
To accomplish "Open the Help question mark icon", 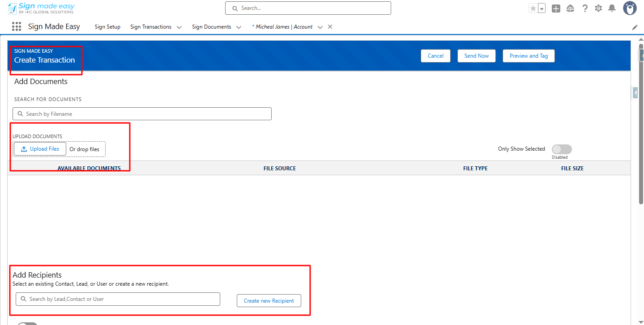I will click(584, 8).
